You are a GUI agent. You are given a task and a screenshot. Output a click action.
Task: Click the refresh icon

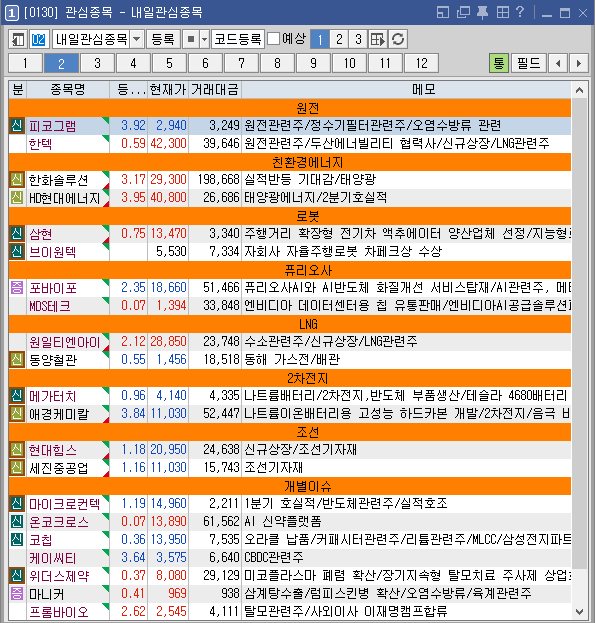(398, 39)
